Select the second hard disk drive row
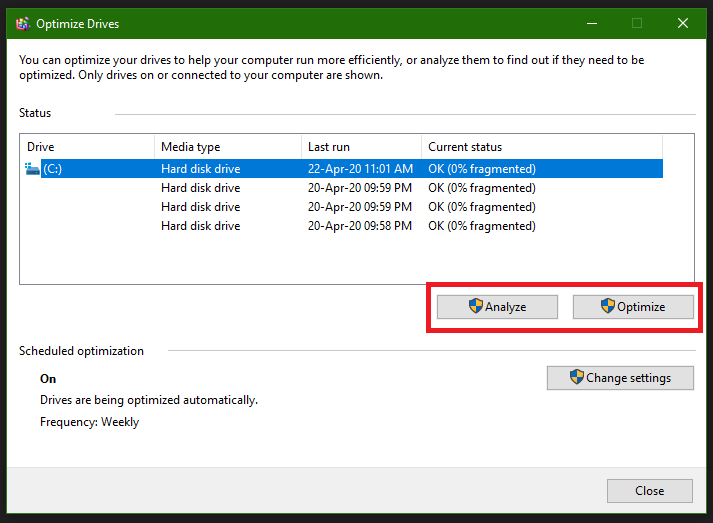 (343, 188)
